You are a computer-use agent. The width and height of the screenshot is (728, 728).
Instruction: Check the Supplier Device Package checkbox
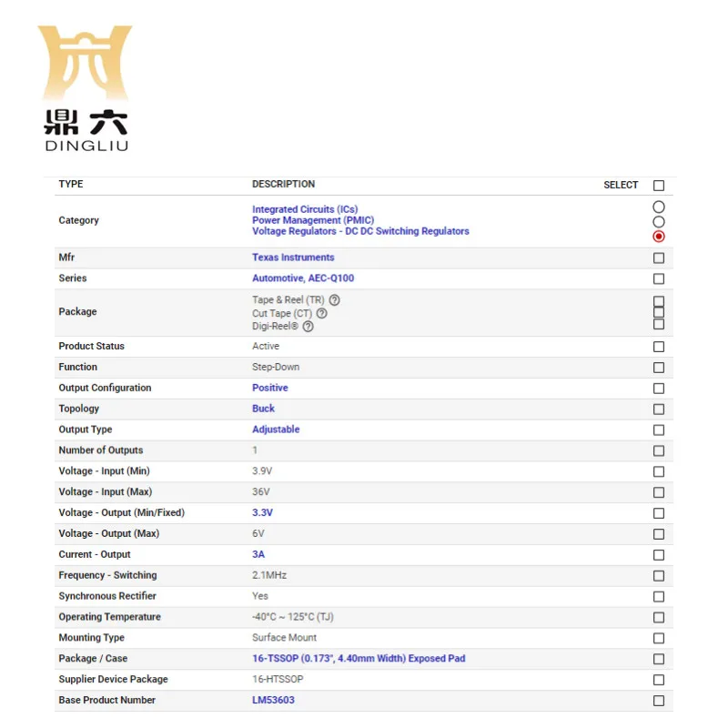tap(658, 680)
